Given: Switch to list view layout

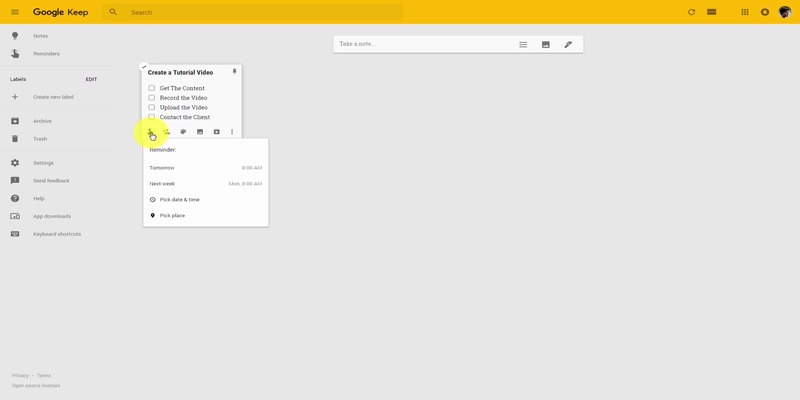Looking at the screenshot, I should [712, 12].
